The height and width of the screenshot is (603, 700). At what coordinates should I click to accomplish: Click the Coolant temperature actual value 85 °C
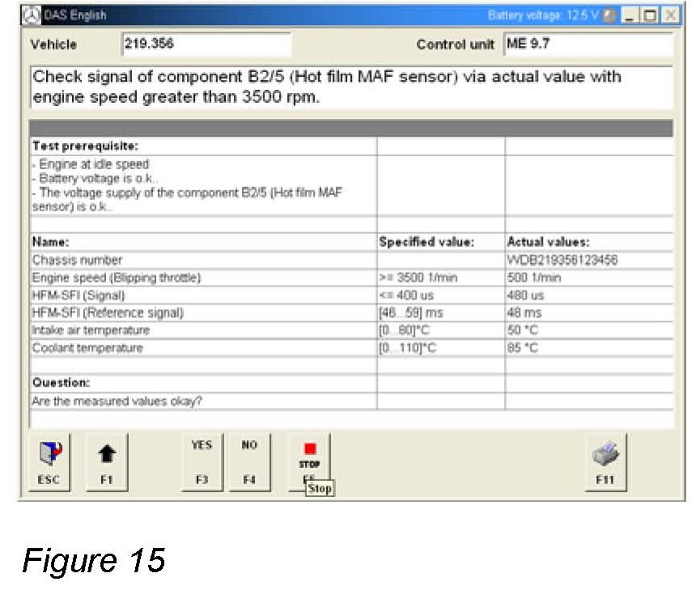(x=523, y=348)
